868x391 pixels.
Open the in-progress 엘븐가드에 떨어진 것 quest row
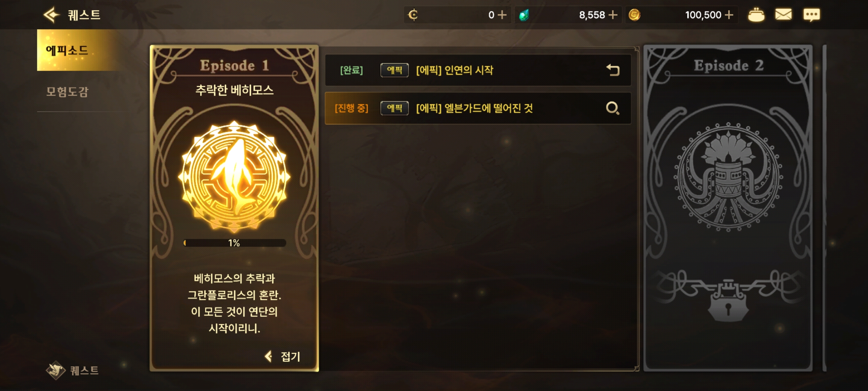click(x=478, y=108)
